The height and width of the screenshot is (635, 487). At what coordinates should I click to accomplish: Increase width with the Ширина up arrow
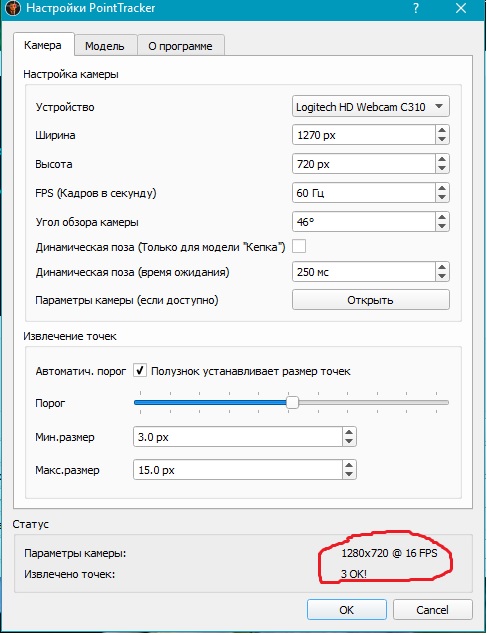pyautogui.click(x=442, y=130)
